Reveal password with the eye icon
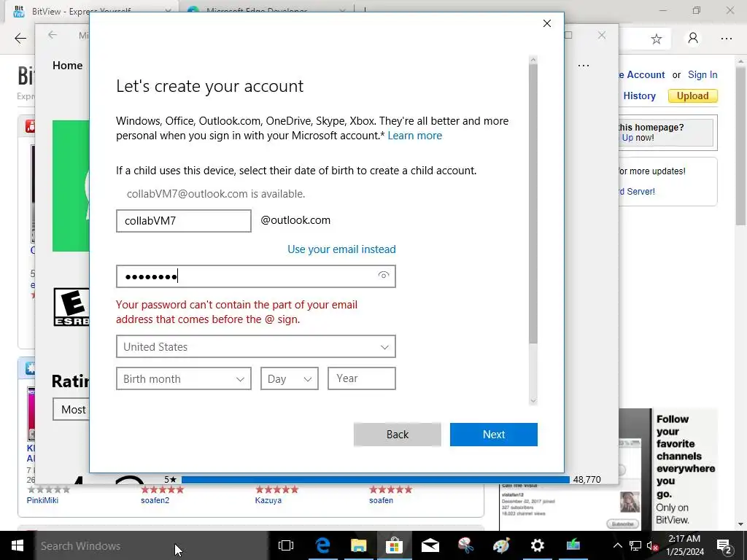This screenshot has width=747, height=560. coord(384,275)
